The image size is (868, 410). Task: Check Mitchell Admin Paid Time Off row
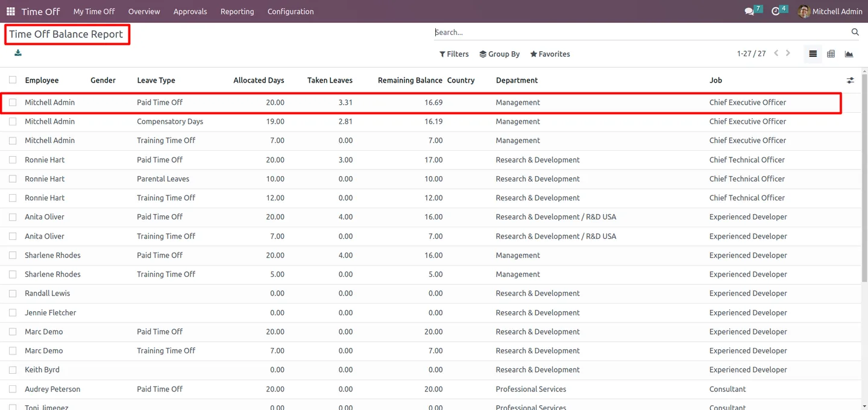tap(13, 102)
